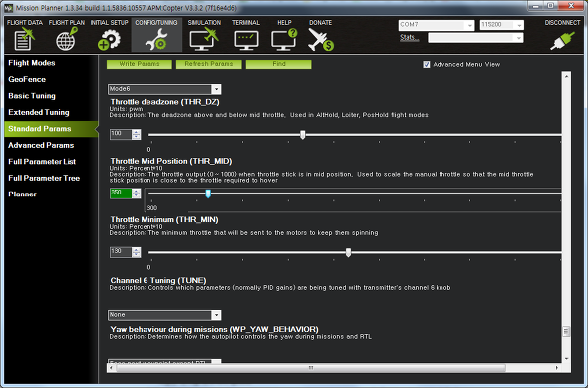Click the THR_MIN value field showing 130
The height and width of the screenshot is (388, 588).
click(x=121, y=252)
